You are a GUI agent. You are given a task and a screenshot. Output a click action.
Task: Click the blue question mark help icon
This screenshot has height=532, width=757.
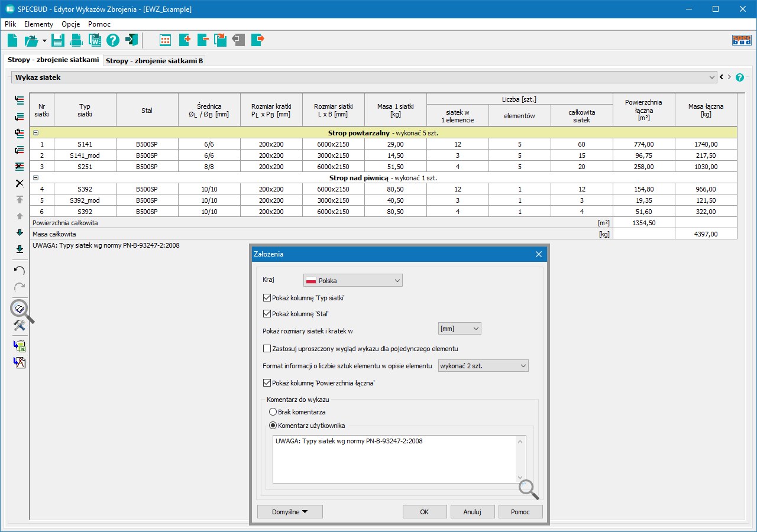point(113,40)
